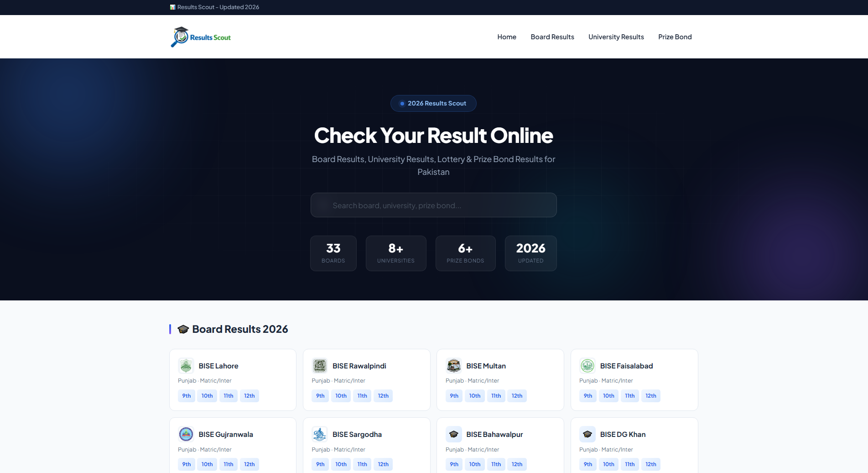
Task: Click the BISE Rawalpindi board emblem icon
Action: 320,366
